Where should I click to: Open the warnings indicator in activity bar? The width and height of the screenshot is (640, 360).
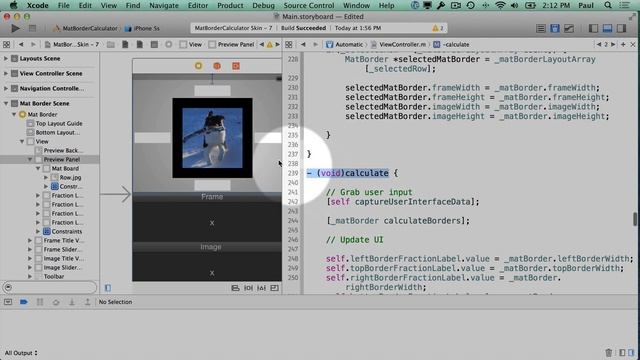(x=438, y=28)
